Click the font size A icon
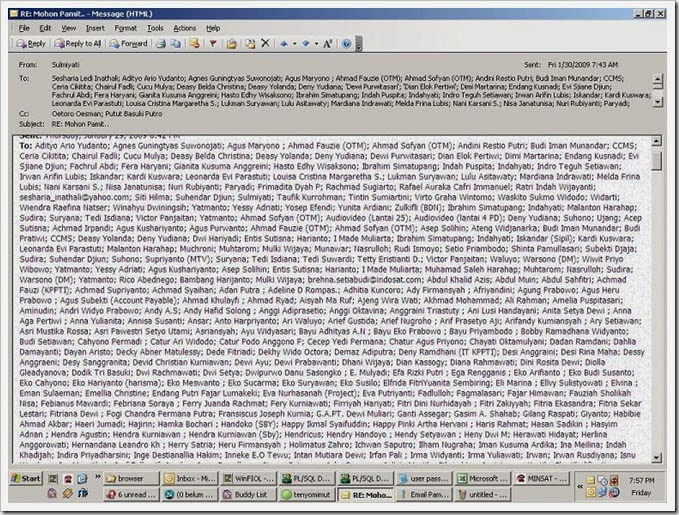679x515 pixels. [x=328, y=43]
